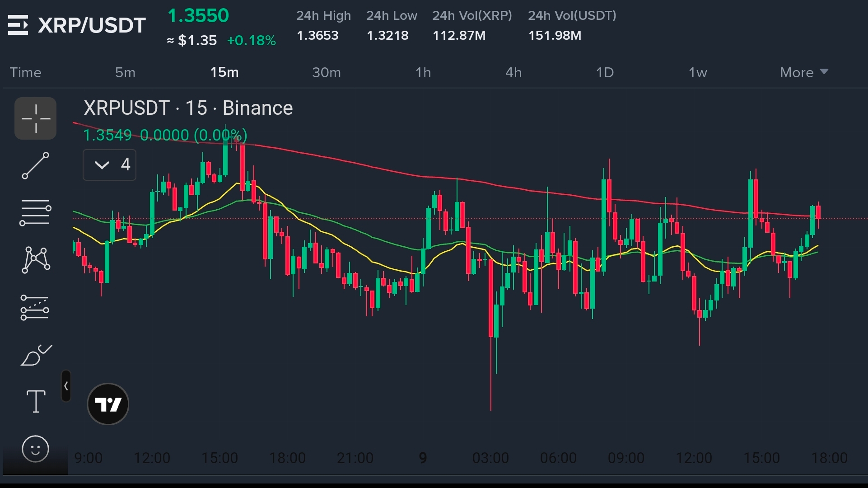Click the XRP/USDT pair title
The image size is (868, 488).
pos(92,25)
